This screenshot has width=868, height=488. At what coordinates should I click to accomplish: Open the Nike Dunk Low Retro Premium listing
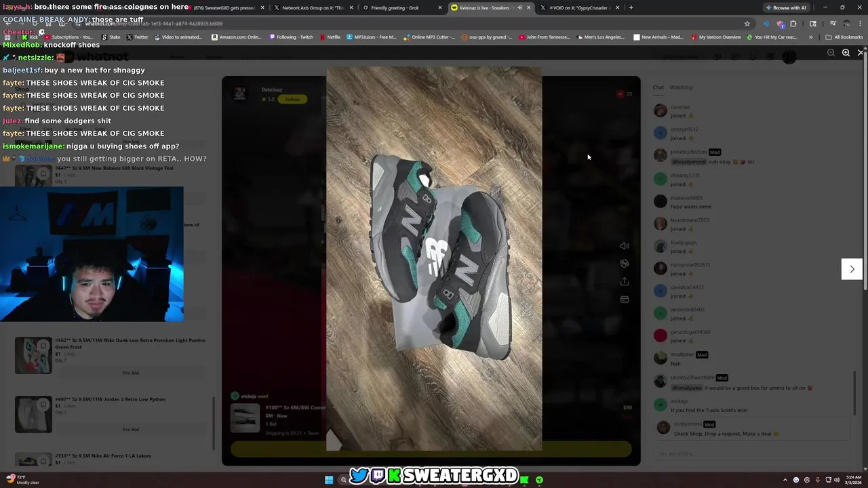[x=131, y=343]
